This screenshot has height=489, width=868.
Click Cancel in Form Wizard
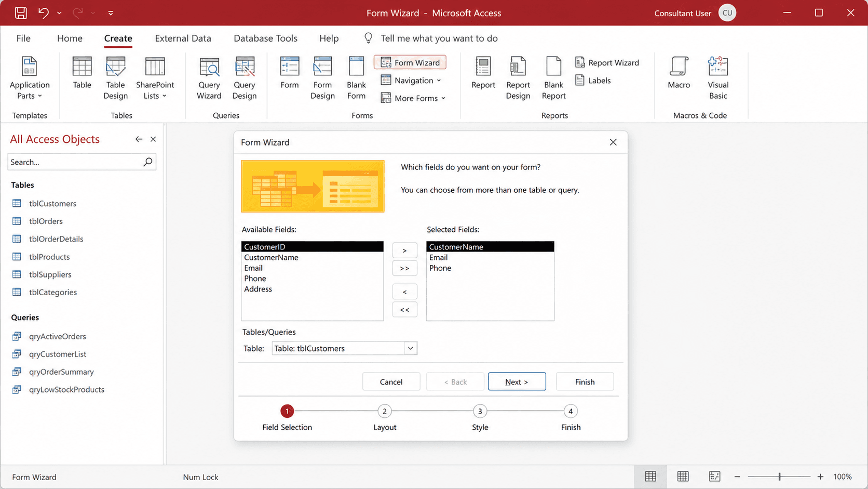click(x=391, y=382)
